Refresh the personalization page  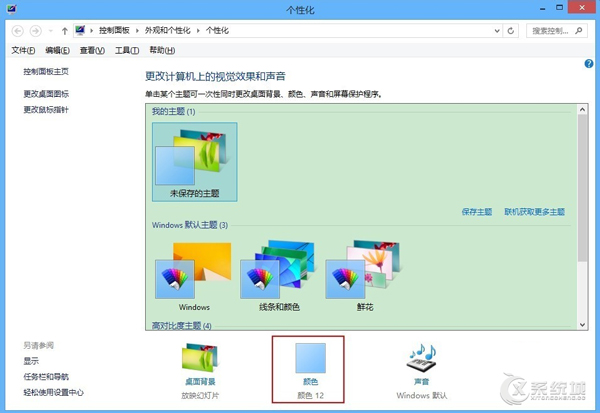(510, 31)
